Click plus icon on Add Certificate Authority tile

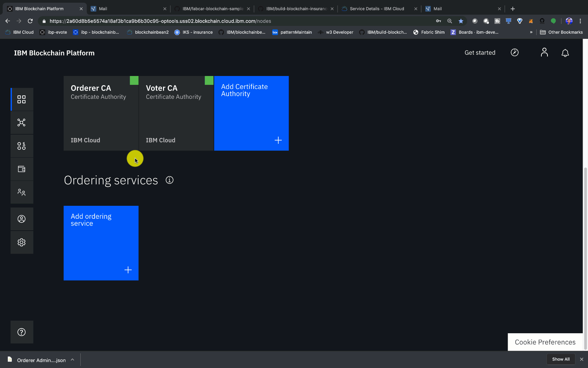(278, 140)
